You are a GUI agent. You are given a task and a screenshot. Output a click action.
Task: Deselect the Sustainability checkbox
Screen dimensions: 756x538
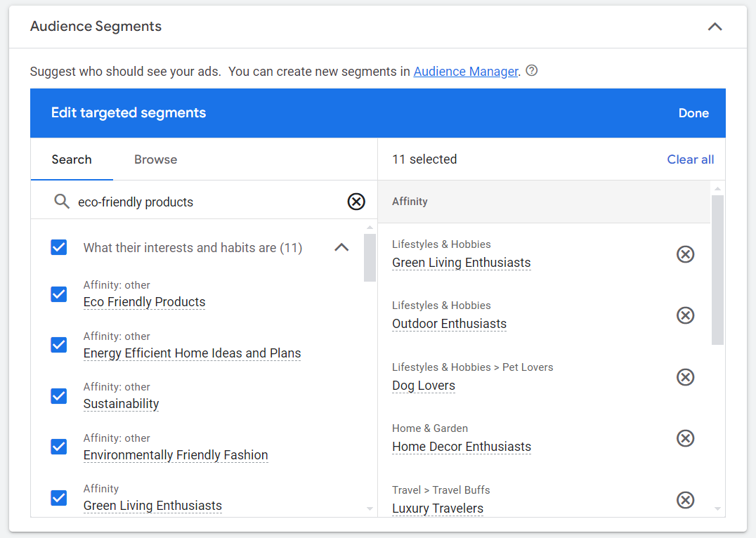(x=58, y=396)
